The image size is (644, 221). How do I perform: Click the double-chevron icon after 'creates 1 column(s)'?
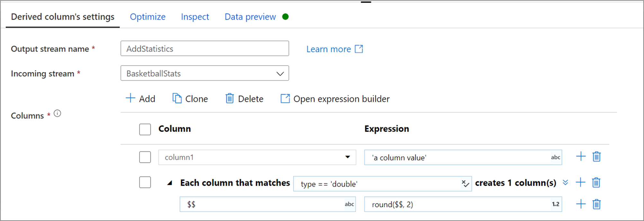tap(565, 183)
